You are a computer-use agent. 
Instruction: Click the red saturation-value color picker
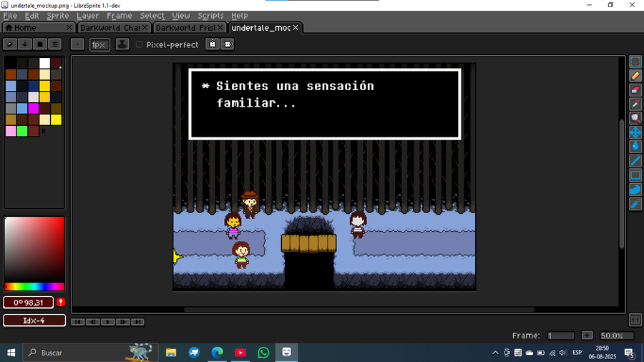tap(34, 249)
